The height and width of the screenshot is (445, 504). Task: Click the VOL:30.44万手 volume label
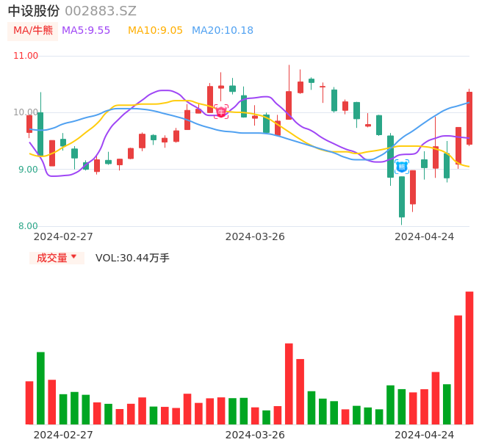coord(132,258)
